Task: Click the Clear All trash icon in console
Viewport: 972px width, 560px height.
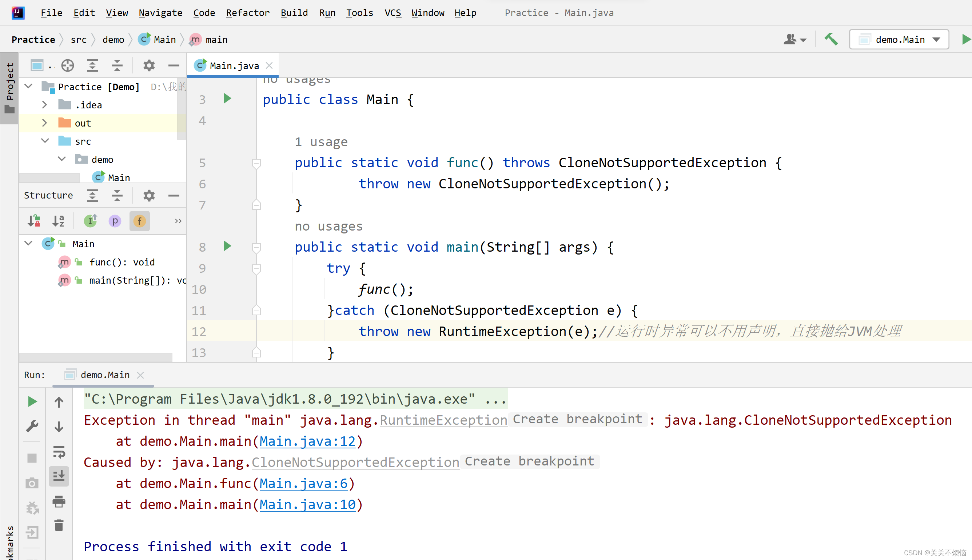Action: point(59,525)
